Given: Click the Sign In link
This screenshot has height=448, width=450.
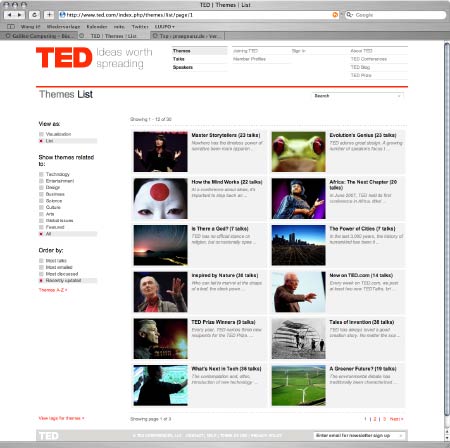Looking at the screenshot, I should click(x=299, y=51).
